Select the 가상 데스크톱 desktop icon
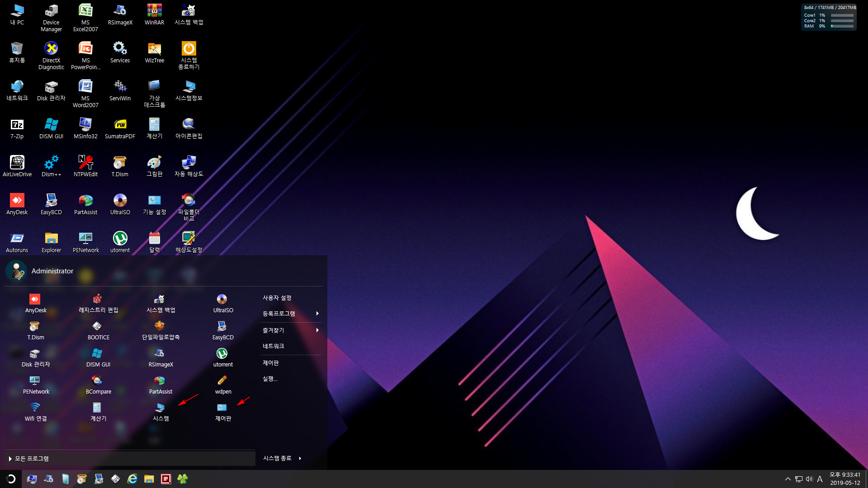Screen dimensions: 868x488 [154, 94]
